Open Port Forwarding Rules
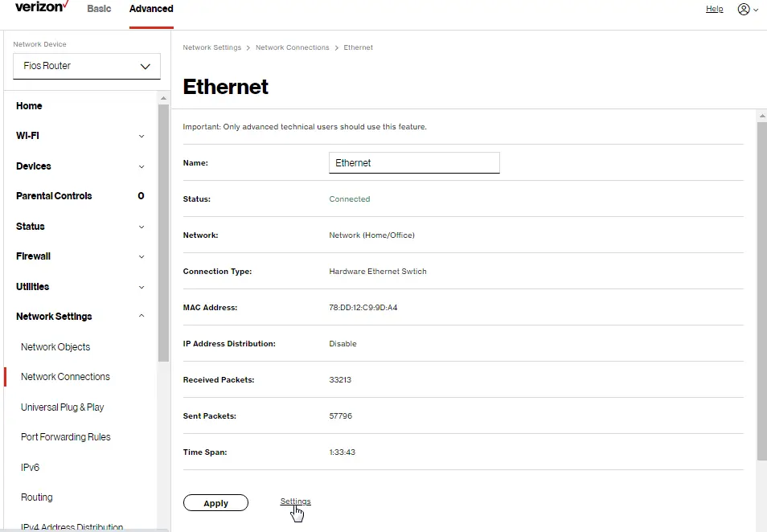Image resolution: width=767 pixels, height=532 pixels. [65, 436]
